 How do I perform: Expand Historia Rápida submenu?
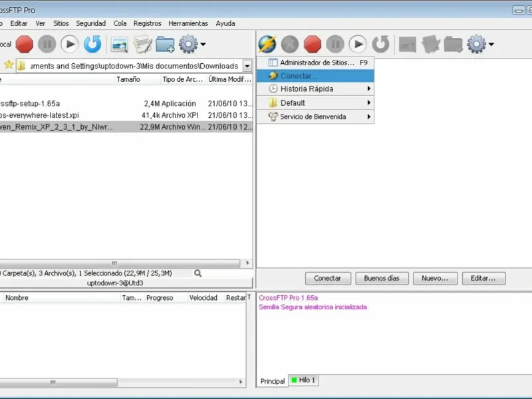pos(315,89)
